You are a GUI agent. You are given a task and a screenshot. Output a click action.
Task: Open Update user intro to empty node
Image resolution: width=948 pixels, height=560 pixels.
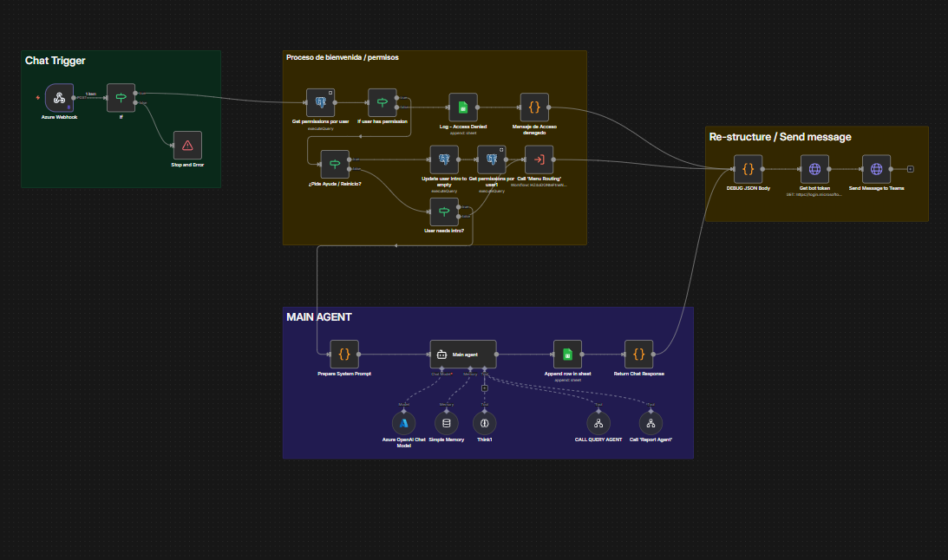tap(444, 160)
